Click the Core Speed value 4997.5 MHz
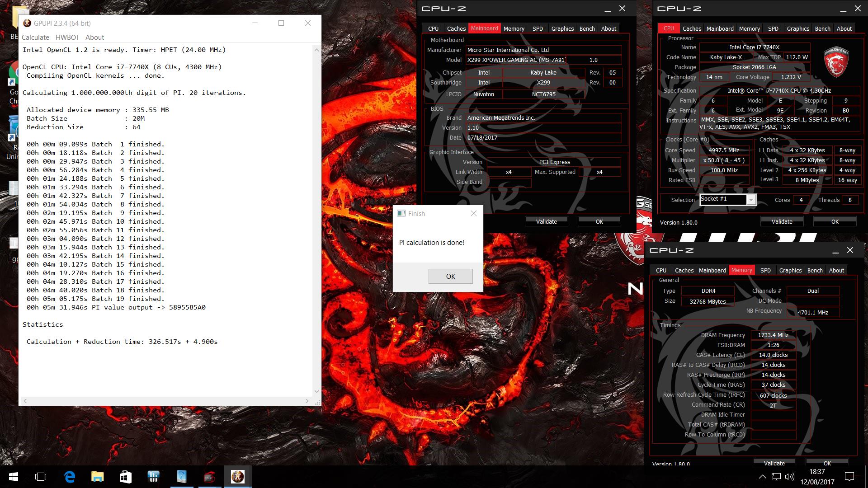Image resolution: width=868 pixels, height=488 pixels. pyautogui.click(x=724, y=150)
